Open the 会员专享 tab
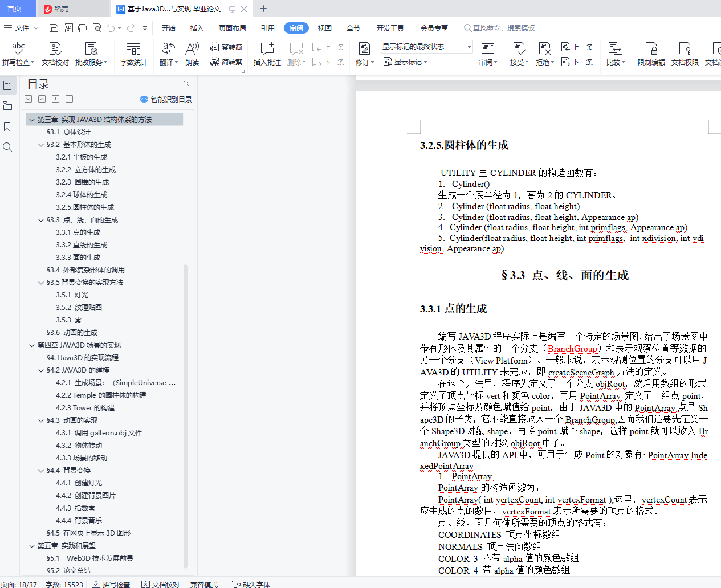Viewport: 721px width, 588px height. 434,28
